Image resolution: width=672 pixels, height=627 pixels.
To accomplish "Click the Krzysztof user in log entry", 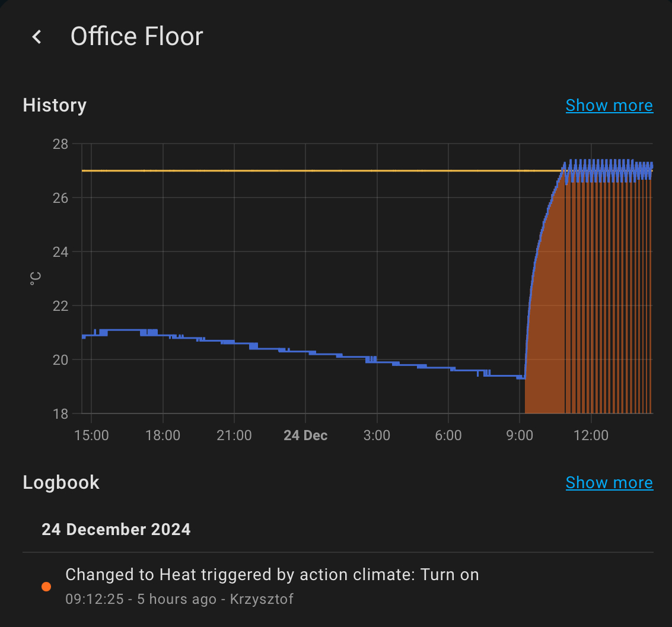I will (262, 599).
